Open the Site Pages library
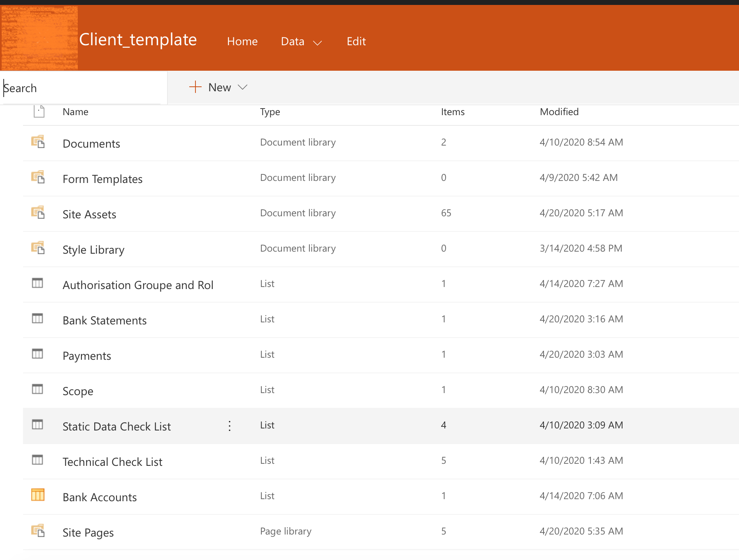Screen dimensions: 739x560 tap(88, 533)
